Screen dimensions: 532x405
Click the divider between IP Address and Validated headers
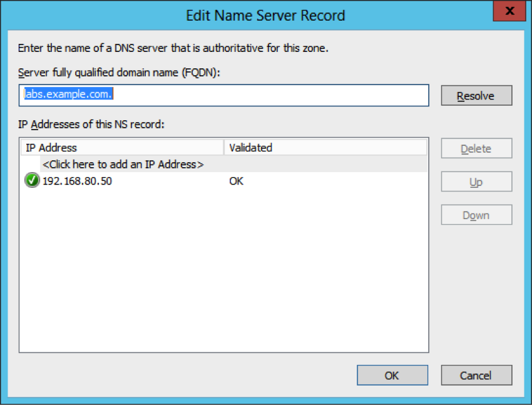[224, 148]
